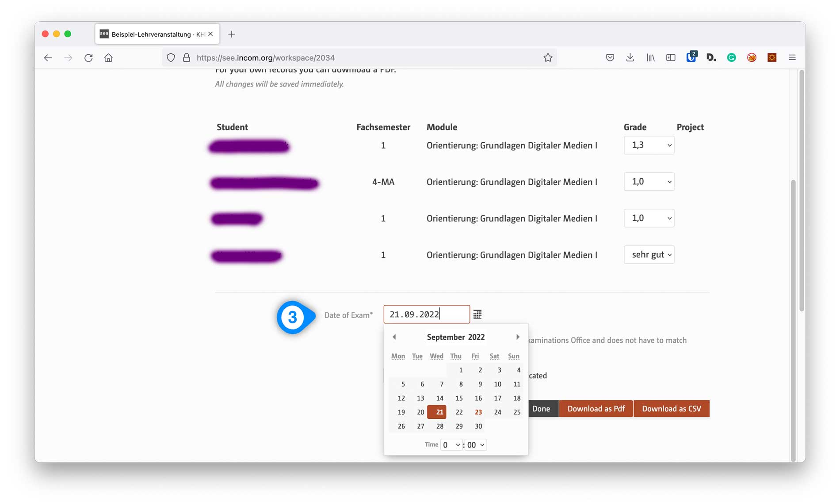Reload the page in the browser toolbar
This screenshot has width=840, height=504.
point(88,57)
